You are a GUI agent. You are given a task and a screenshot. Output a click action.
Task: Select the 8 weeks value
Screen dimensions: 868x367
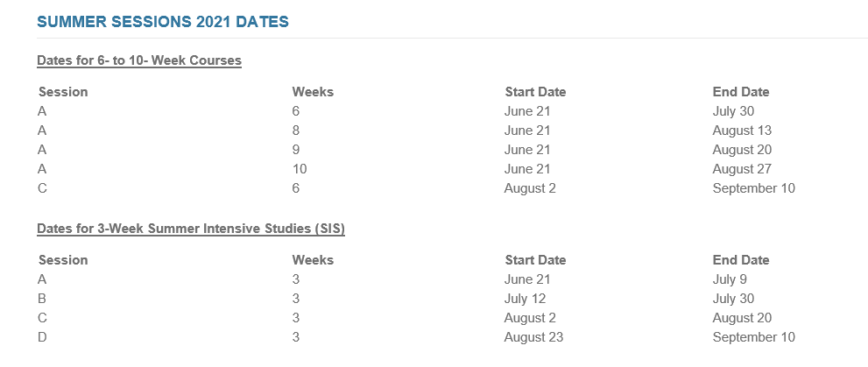pos(296,131)
